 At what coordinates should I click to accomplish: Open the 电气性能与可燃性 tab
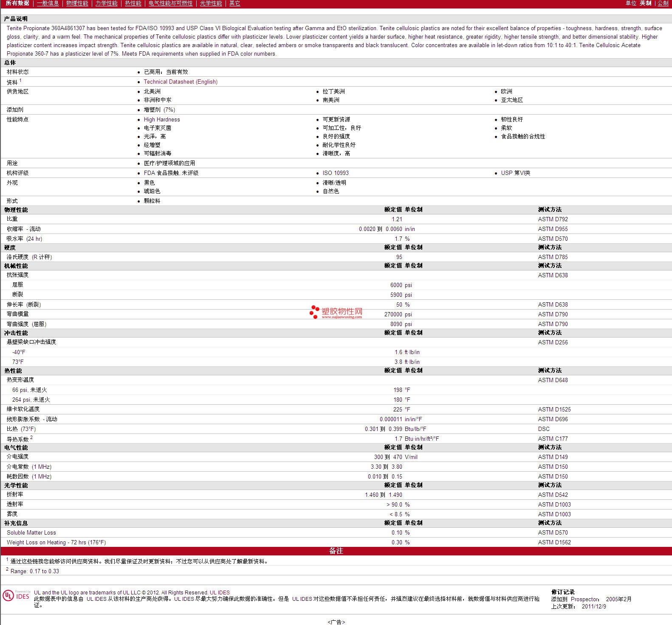tap(171, 3)
